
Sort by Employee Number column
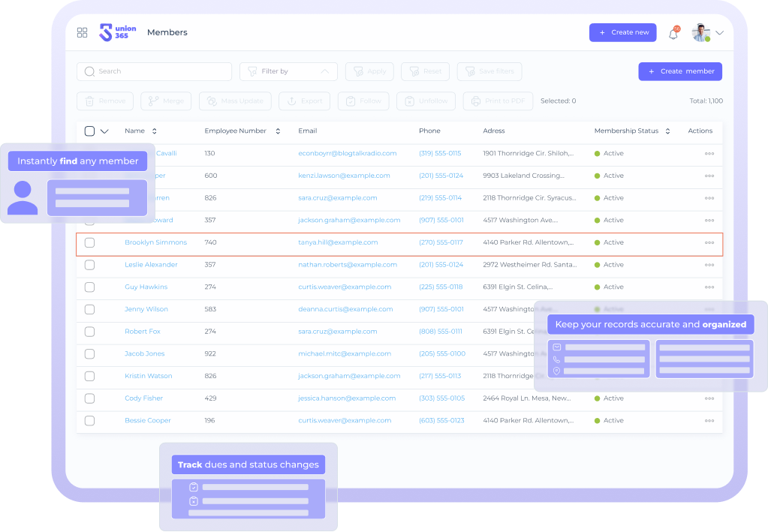278,131
